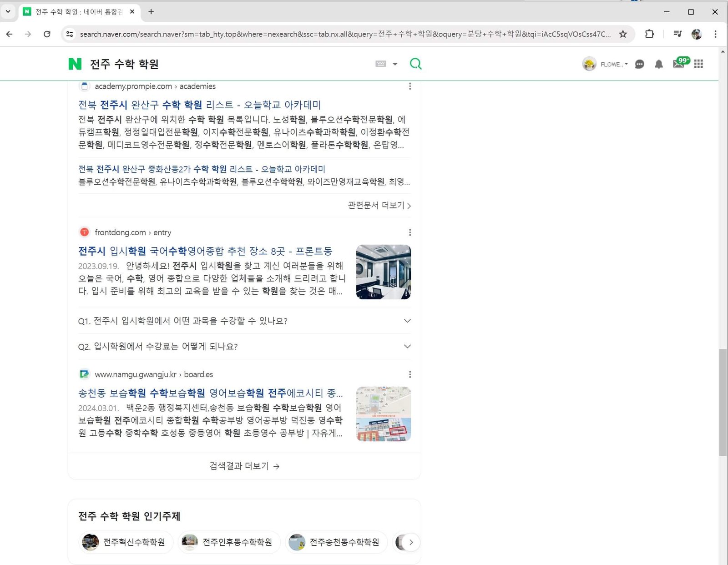Screen dimensions: 728x565
Task: Open options menu for academy.prompie.com result
Action: click(x=410, y=86)
